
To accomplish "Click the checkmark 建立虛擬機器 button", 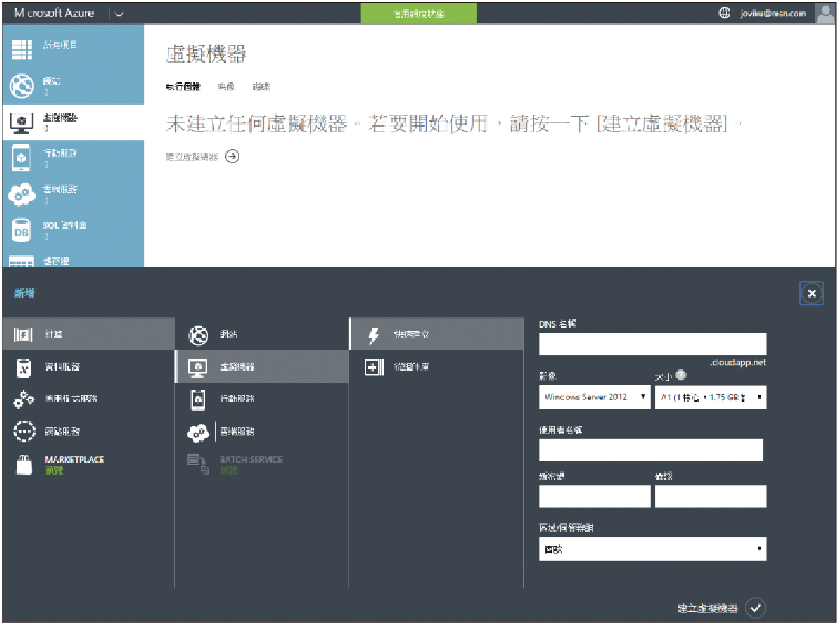I will (755, 608).
